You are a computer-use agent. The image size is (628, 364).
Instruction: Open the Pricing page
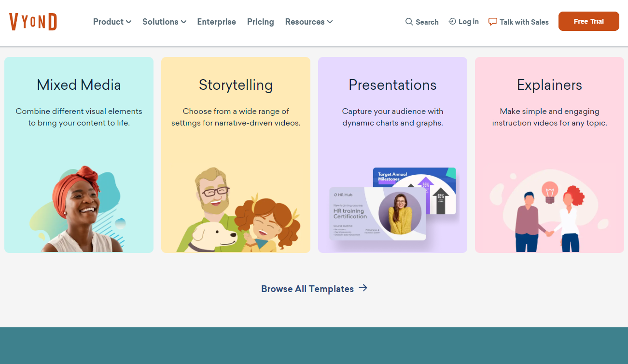click(x=260, y=22)
